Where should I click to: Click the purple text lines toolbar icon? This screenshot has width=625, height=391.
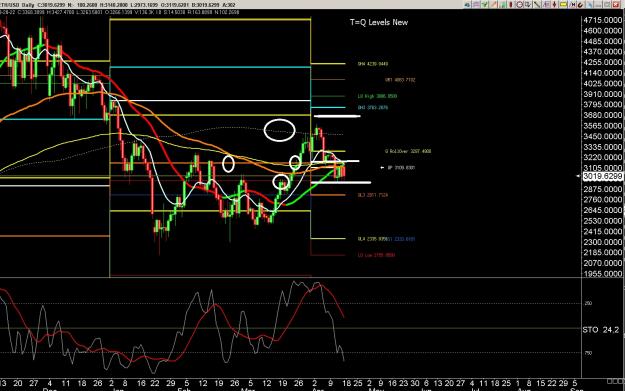(546, 5)
